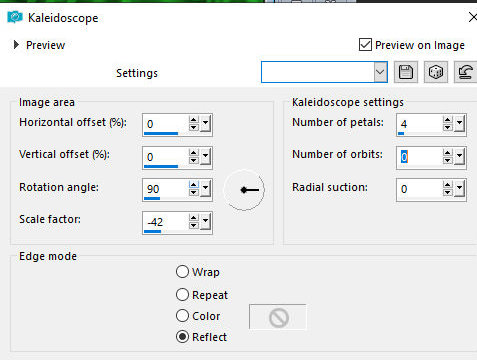
Task: Click the Number of orbits input field
Action: coord(419,157)
